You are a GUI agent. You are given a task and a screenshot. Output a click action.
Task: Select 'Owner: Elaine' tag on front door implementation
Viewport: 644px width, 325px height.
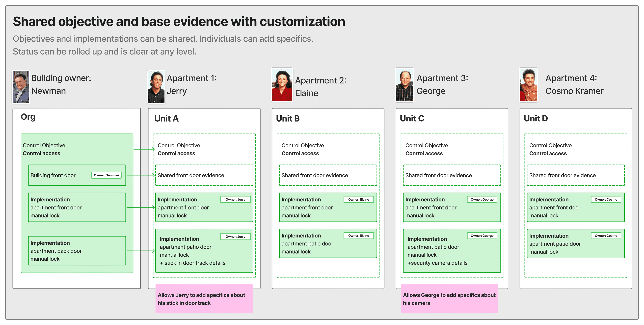tap(359, 200)
